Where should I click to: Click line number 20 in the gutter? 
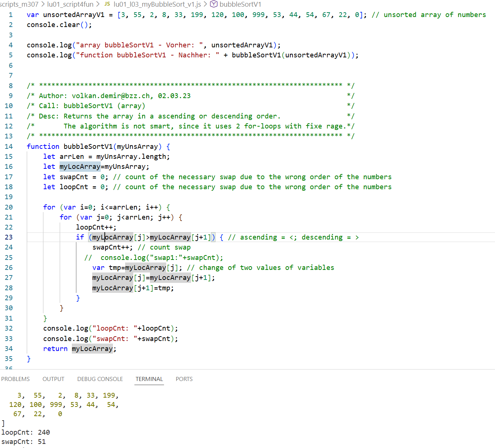point(9,207)
